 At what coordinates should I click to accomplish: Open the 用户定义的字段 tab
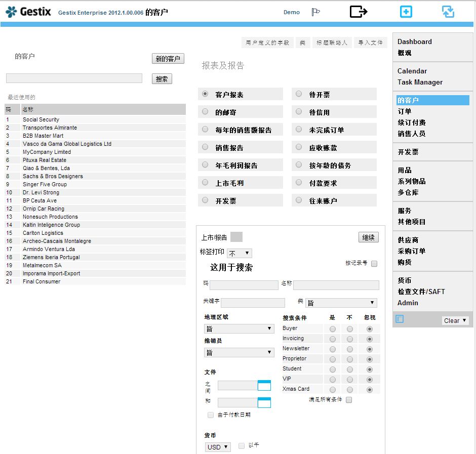tap(267, 43)
